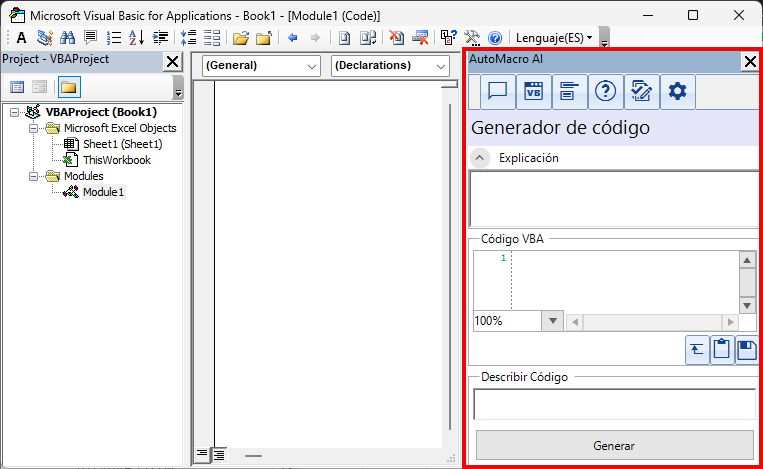Screen dimensions: 763x469
Task: Select the VBAProject (Book1) root item
Action: [x=101, y=112]
